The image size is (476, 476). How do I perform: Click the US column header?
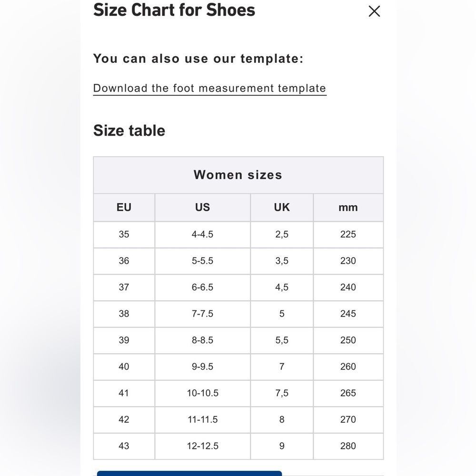[x=202, y=208]
